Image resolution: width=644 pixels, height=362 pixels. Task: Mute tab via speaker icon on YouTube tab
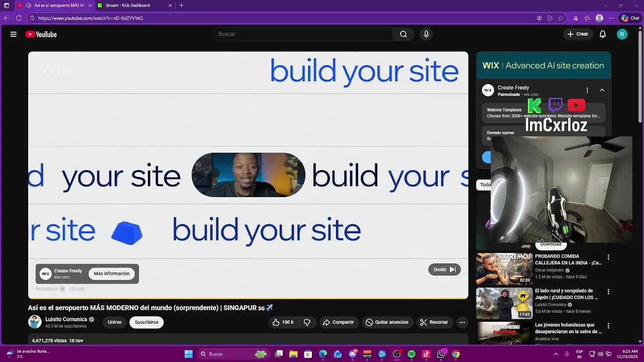coord(28,6)
